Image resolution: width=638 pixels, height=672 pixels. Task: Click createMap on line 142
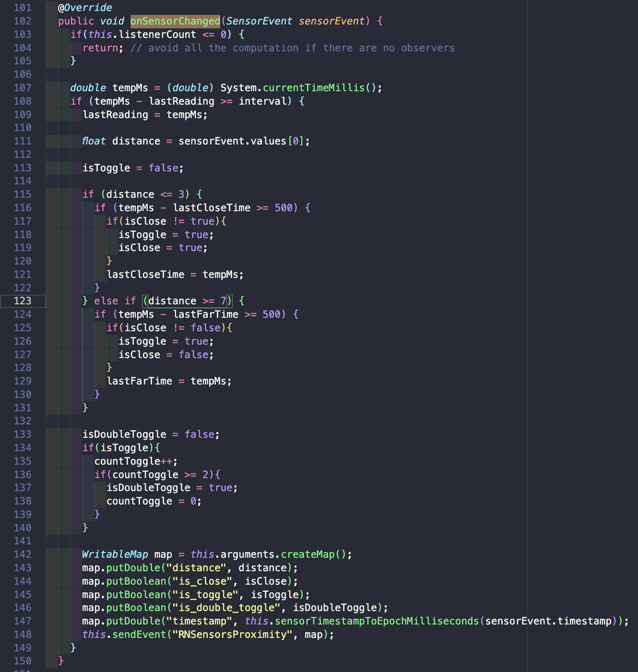tap(307, 554)
